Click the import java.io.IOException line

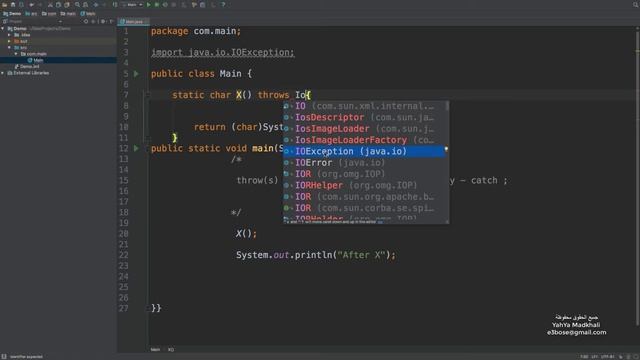pos(222,53)
